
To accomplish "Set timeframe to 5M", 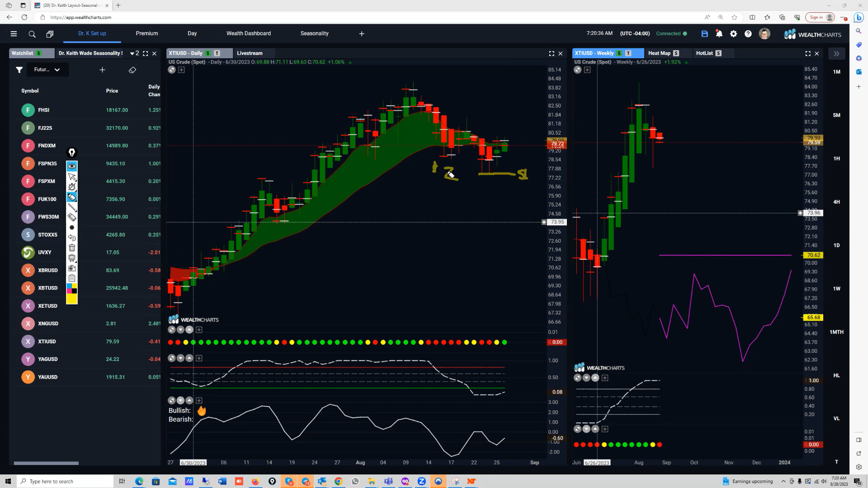I will (x=836, y=115).
